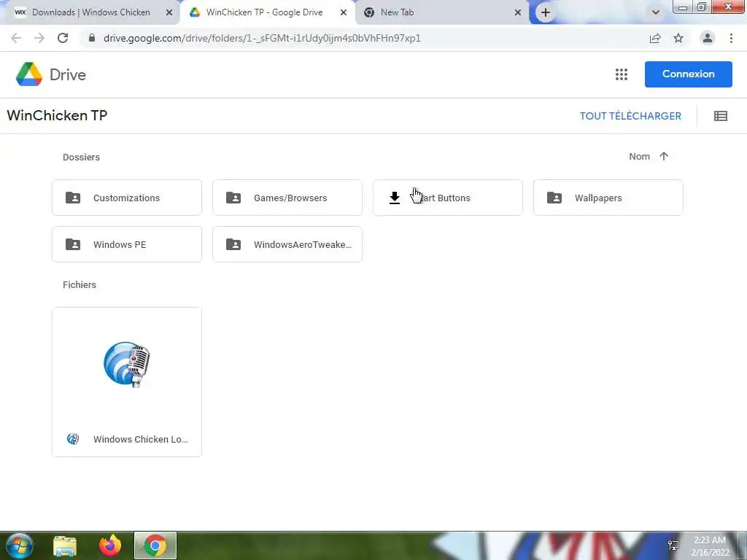
Task: Click the Games/Browsers shared folder icon
Action: click(x=233, y=198)
